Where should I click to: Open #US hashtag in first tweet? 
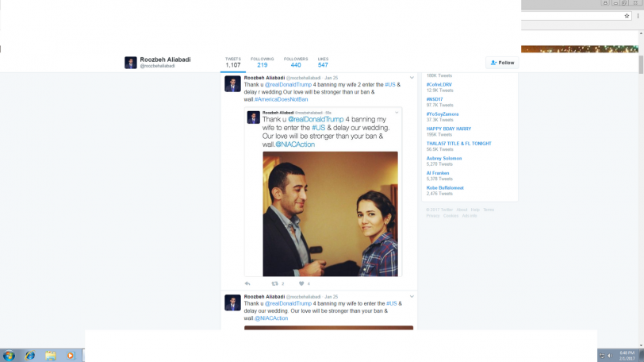coord(389,85)
